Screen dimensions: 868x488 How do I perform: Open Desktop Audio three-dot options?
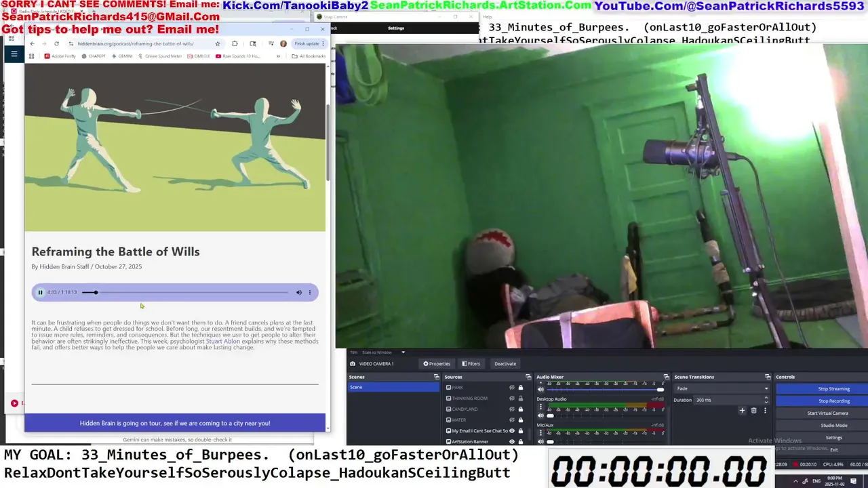[x=540, y=407]
